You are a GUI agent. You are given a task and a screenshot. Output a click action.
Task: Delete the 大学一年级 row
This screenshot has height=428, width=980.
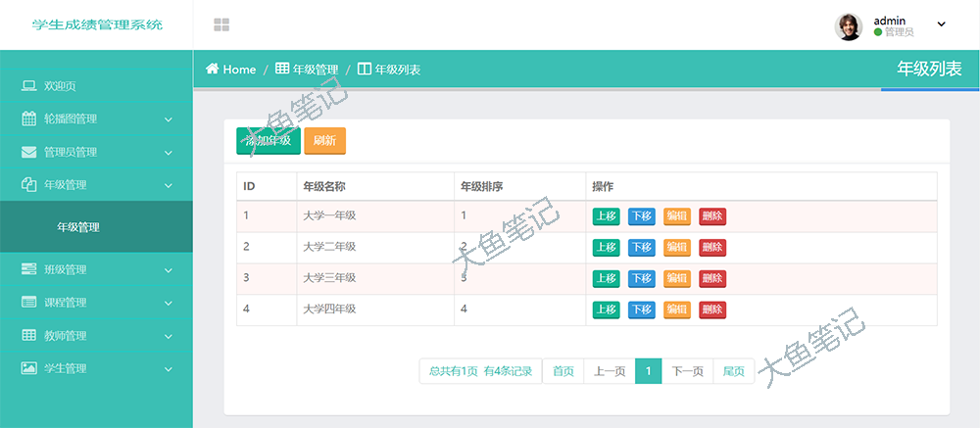pos(712,216)
